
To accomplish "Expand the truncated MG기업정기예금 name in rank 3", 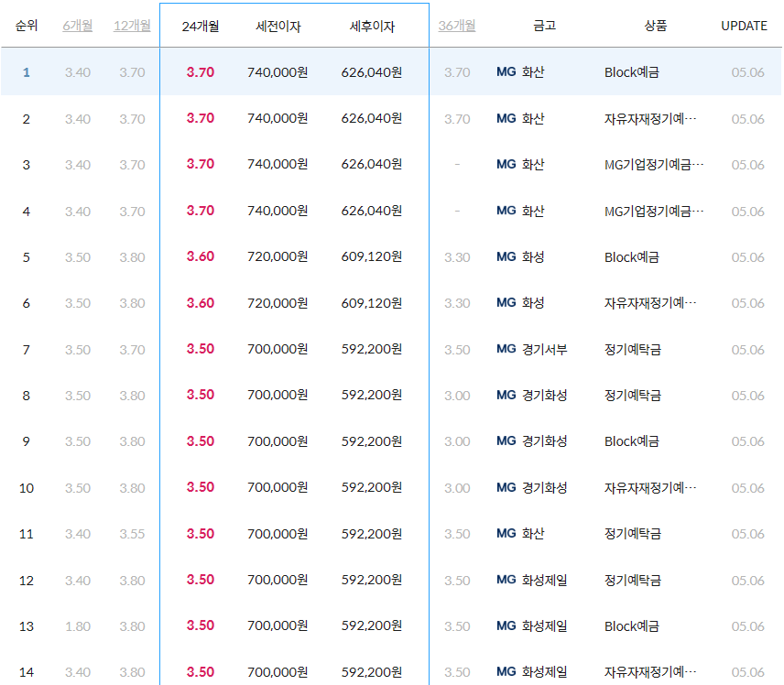I will (650, 165).
